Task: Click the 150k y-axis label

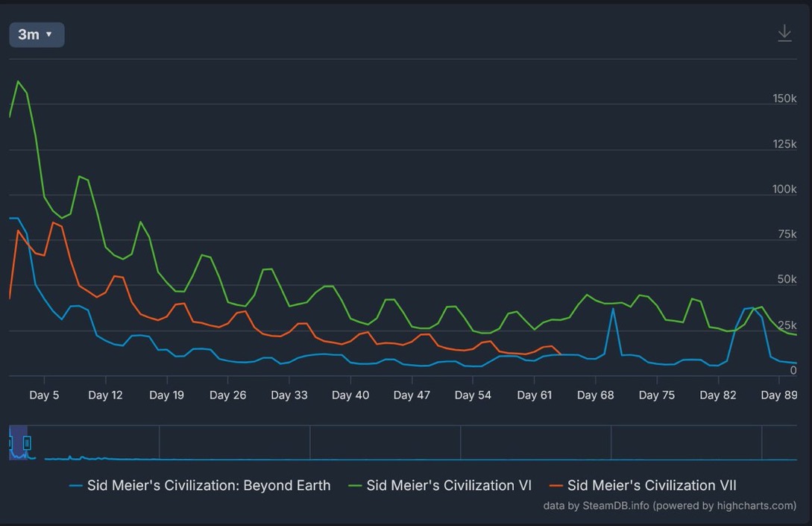Action: (x=784, y=98)
